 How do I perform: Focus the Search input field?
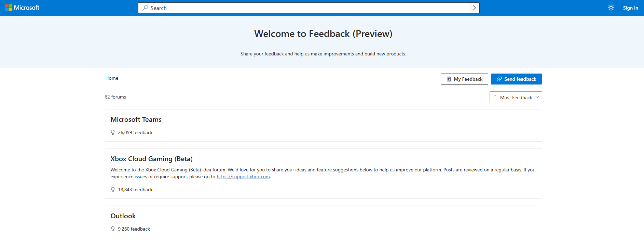point(309,8)
